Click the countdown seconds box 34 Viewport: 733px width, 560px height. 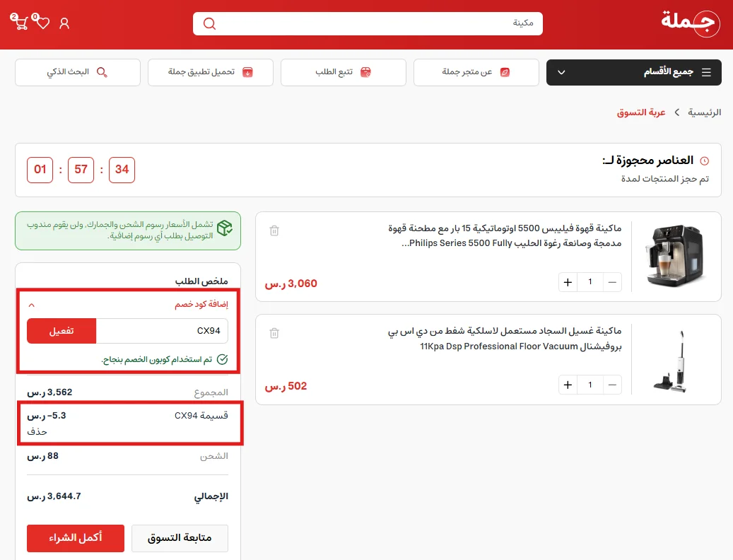[122, 170]
